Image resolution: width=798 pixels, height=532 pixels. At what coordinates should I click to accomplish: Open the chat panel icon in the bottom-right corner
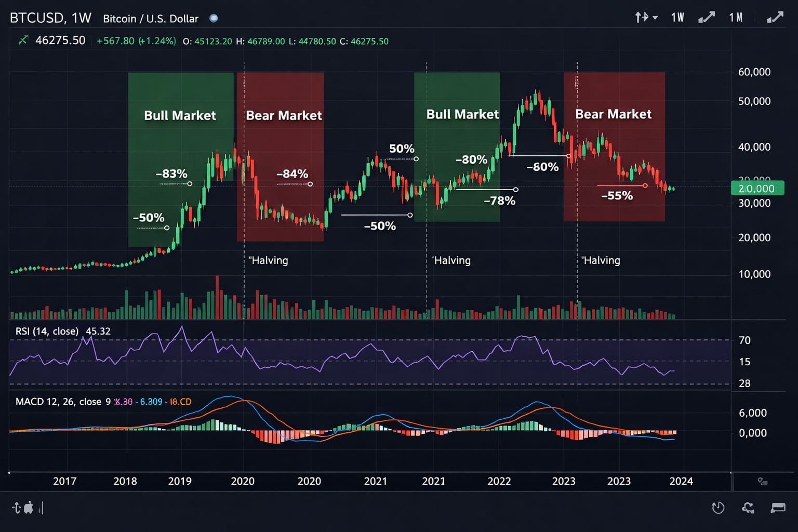[778, 508]
